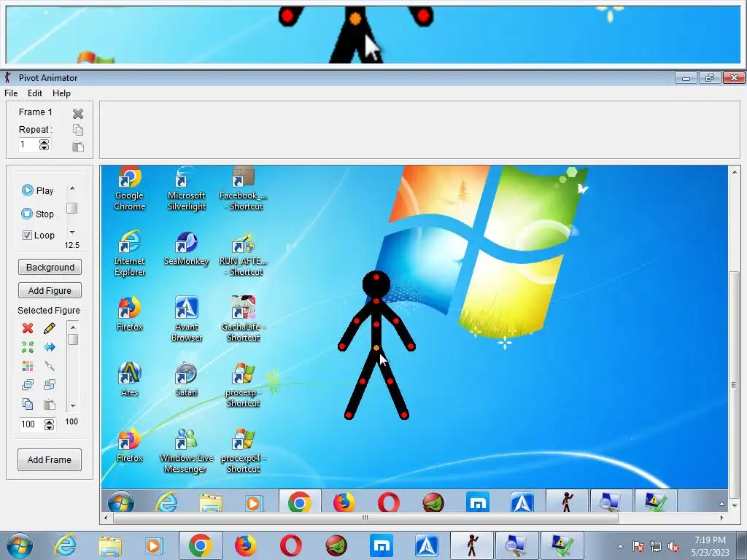Open Action Center flag in tray
The image size is (747, 560).
click(638, 546)
